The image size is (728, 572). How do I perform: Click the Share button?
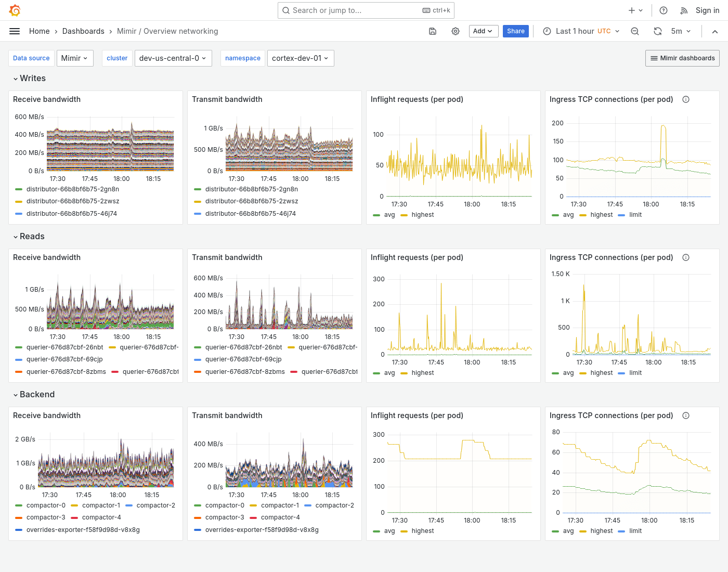[x=515, y=31]
